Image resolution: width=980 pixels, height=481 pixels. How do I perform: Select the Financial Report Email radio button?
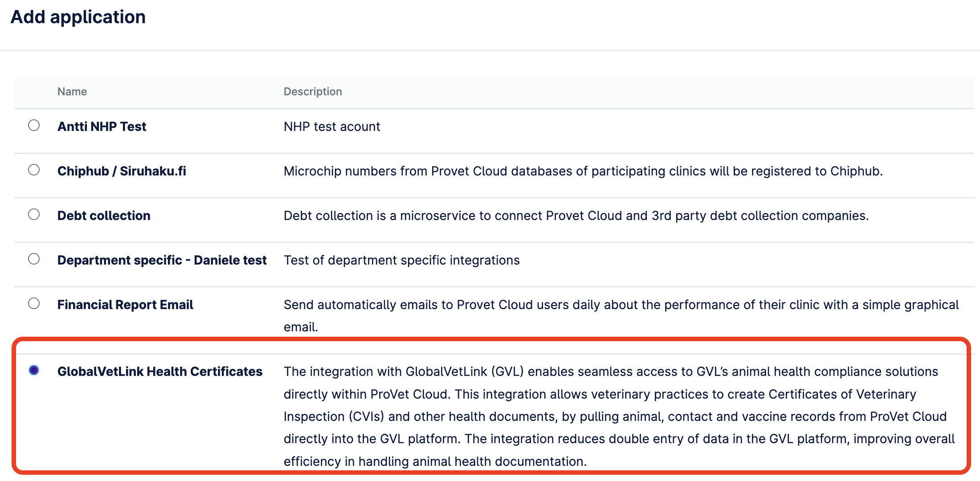pos(34,303)
